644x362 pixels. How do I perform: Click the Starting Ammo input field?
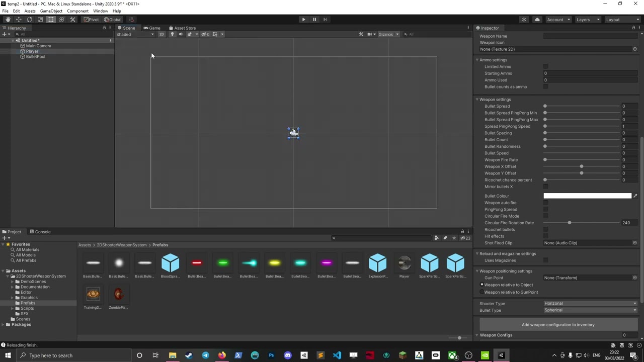[x=590, y=73]
